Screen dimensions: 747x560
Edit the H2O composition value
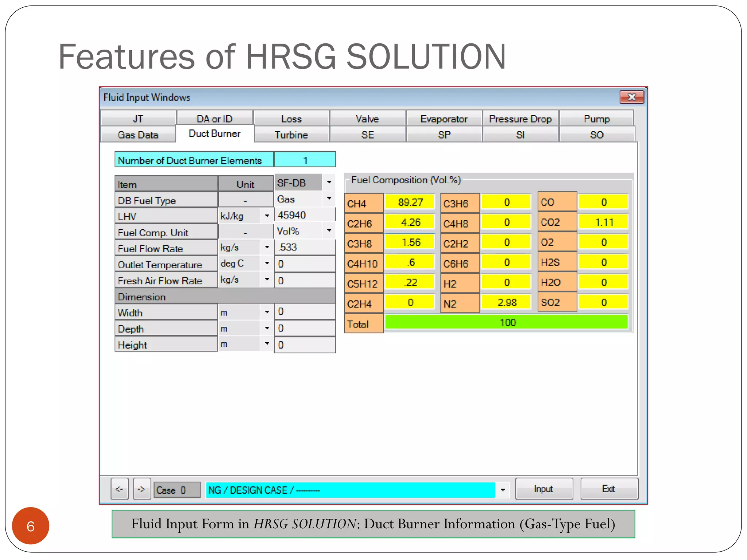[x=604, y=282]
